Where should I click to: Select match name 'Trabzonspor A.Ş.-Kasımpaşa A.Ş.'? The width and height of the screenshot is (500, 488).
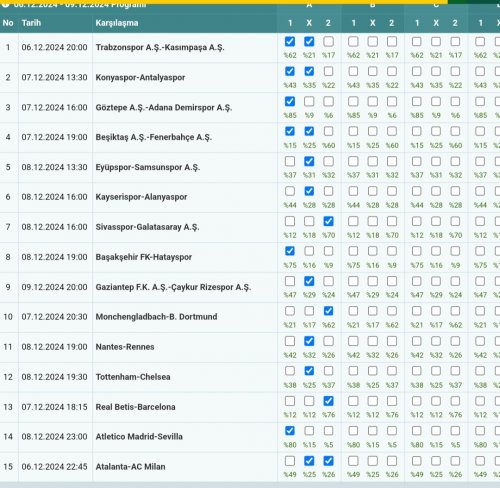coord(160,47)
